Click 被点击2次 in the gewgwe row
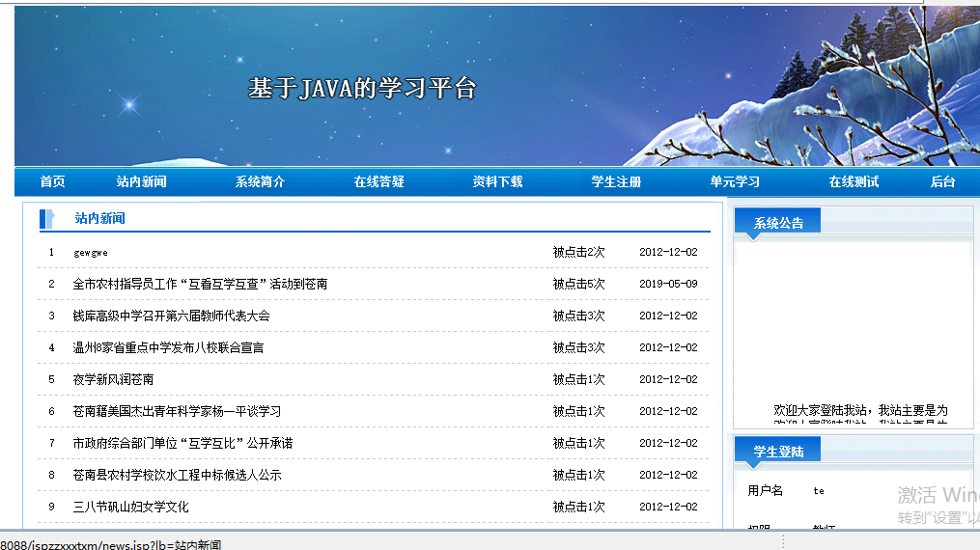This screenshot has width=980, height=550. pos(578,252)
